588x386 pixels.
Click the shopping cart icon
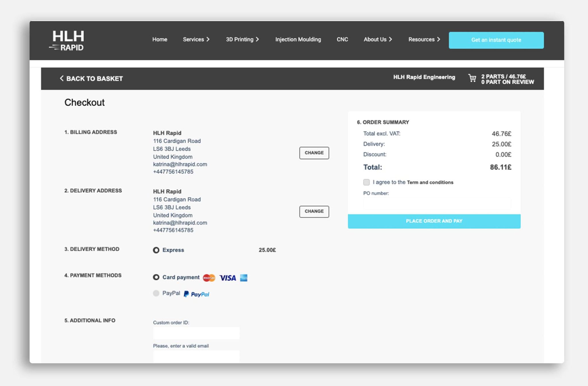472,78
